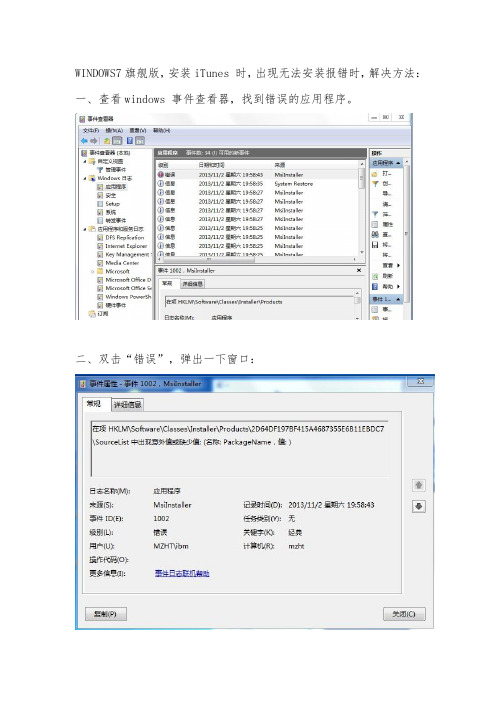Toggle the show/hide action pane toolbar icon

(x=140, y=141)
